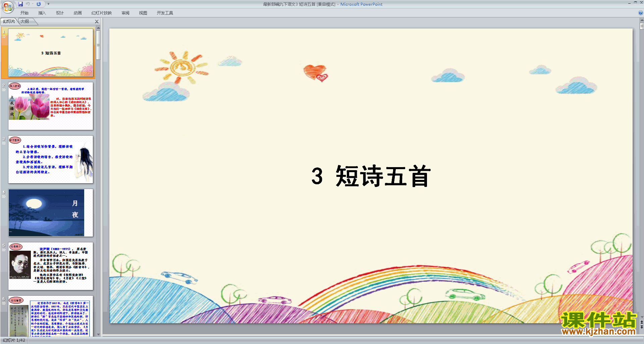Select slide 6 thumbnail 创作背景
Viewport: 644px width, 344px height.
coord(51,316)
